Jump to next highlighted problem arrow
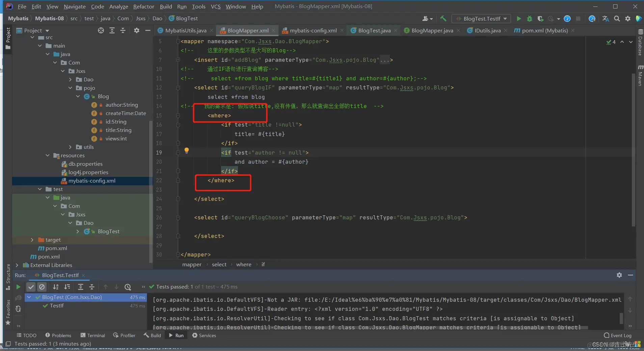Image resolution: width=644 pixels, height=351 pixels. pos(630,42)
